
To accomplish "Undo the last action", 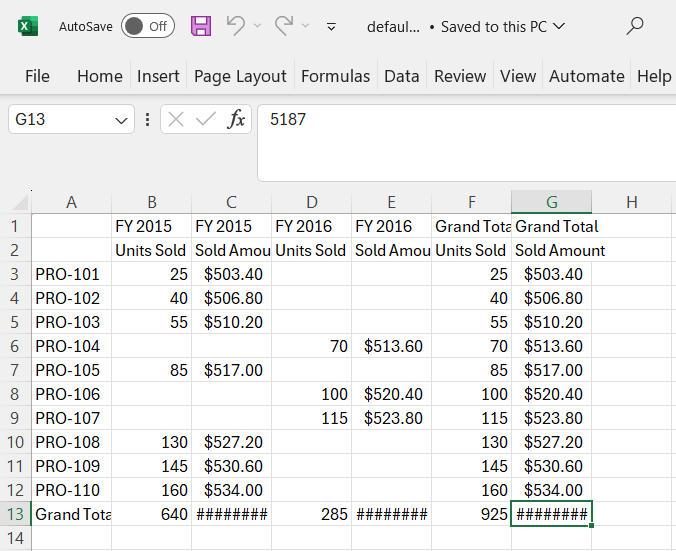I will tap(236, 26).
